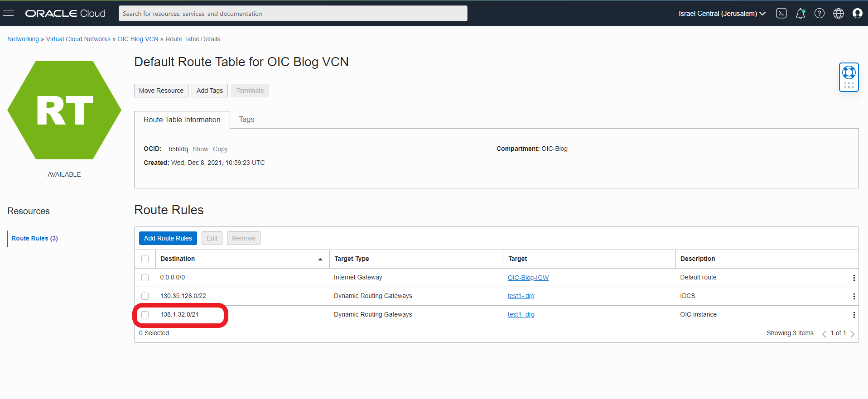This screenshot has height=399, width=868.
Task: Open actions menu for Default route row
Action: point(854,278)
